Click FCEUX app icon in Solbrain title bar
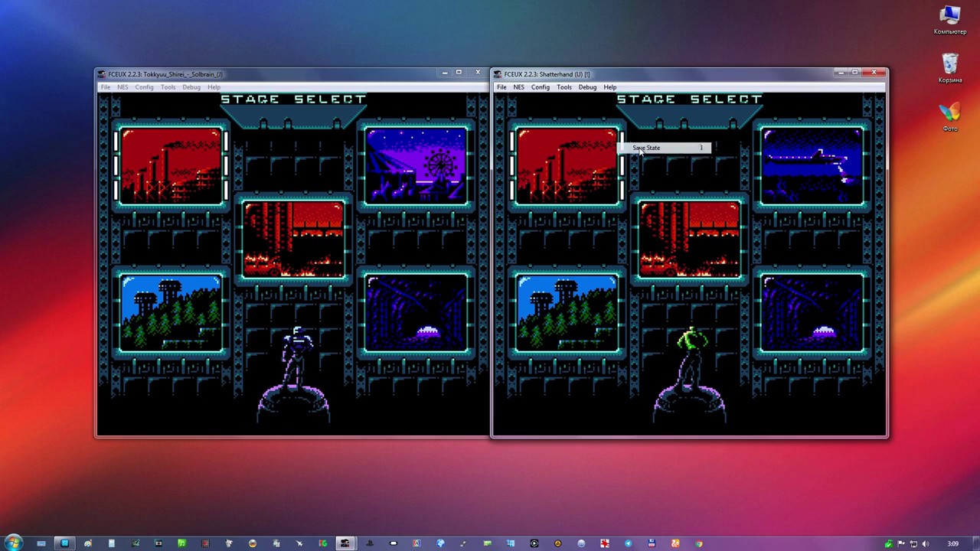The width and height of the screenshot is (980, 551). coord(101,74)
